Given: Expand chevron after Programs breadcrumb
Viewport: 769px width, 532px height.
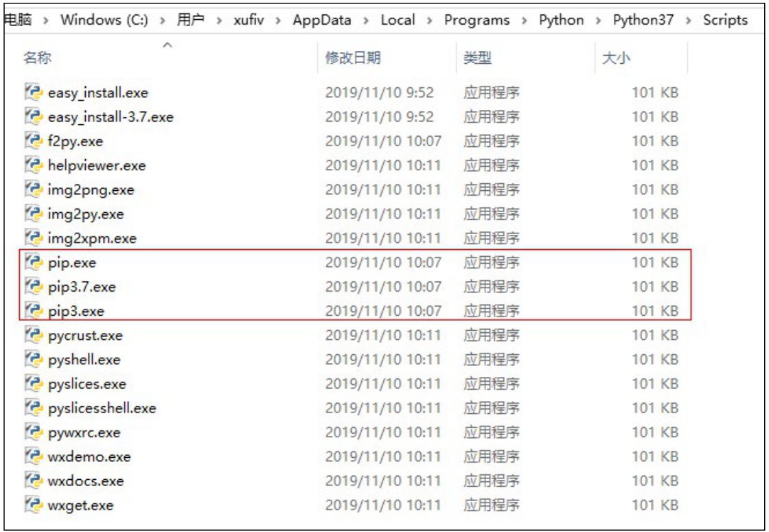Looking at the screenshot, I should (x=525, y=21).
